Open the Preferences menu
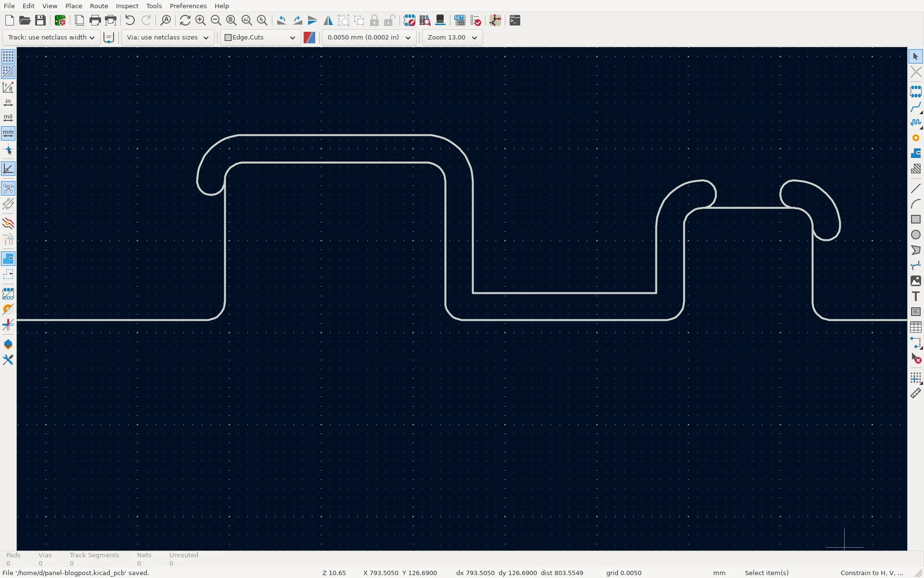This screenshot has height=578, width=924. click(188, 6)
